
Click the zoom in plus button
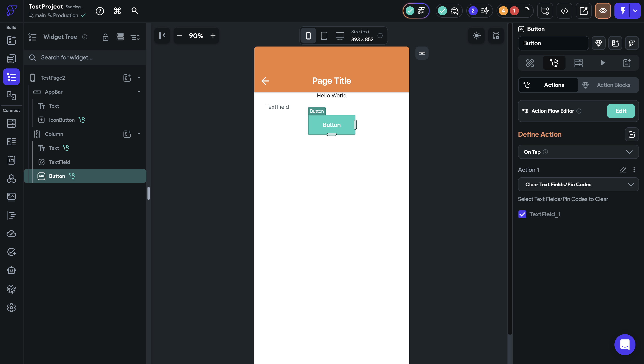[x=213, y=36]
